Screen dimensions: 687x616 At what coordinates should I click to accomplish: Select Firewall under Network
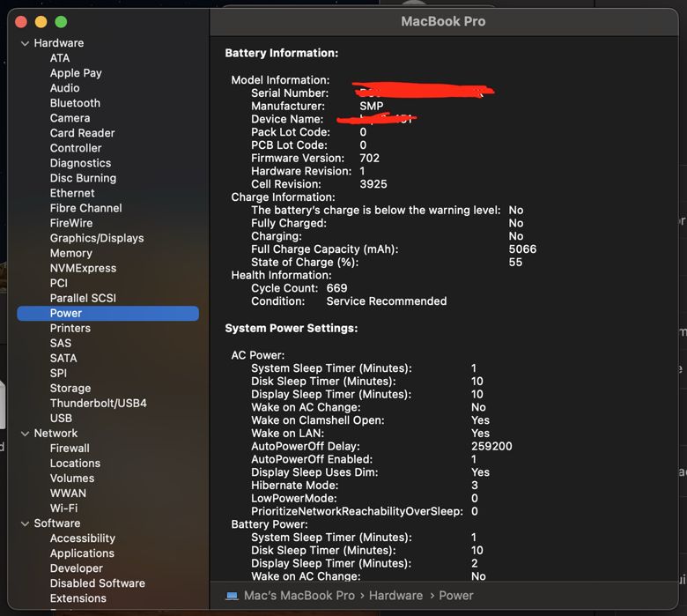(70, 449)
